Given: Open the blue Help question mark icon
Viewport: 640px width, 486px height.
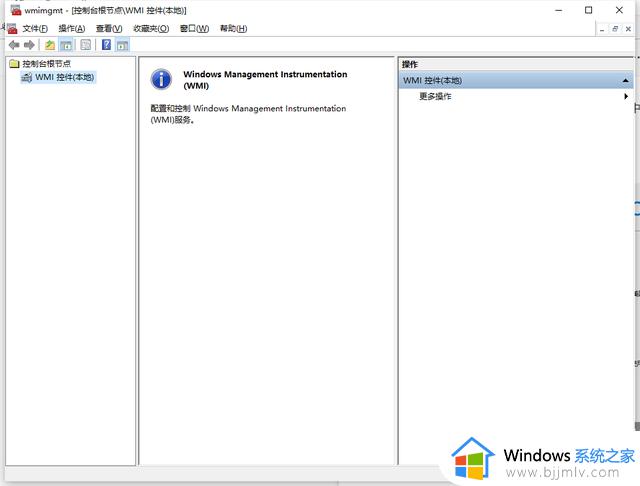Looking at the screenshot, I should click(106, 44).
